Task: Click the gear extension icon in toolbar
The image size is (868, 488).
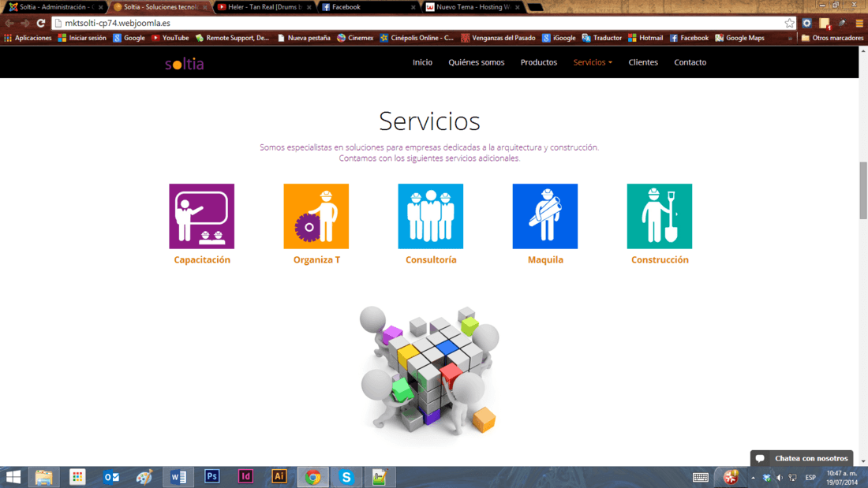Action: 807,23
